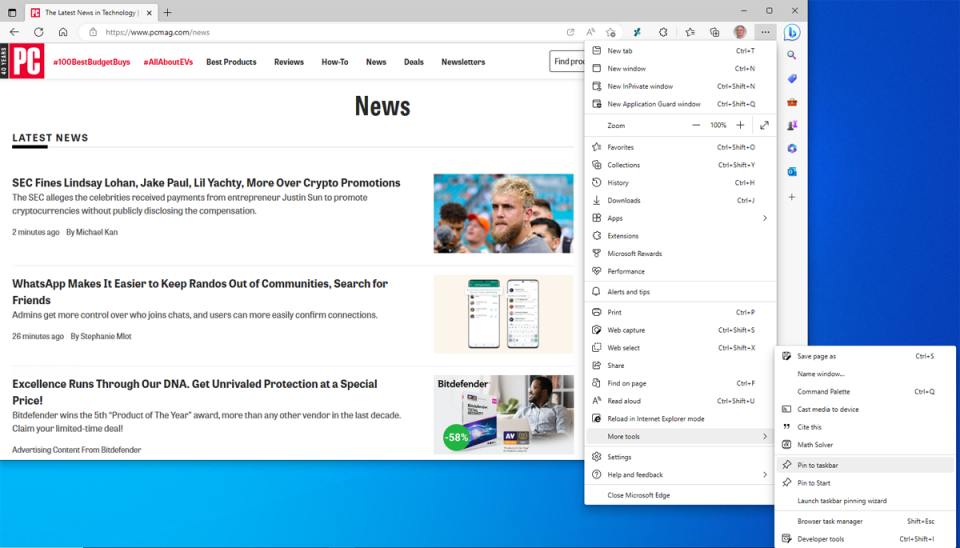Select New tab menu item
Image resolution: width=960 pixels, height=548 pixels.
[x=680, y=51]
